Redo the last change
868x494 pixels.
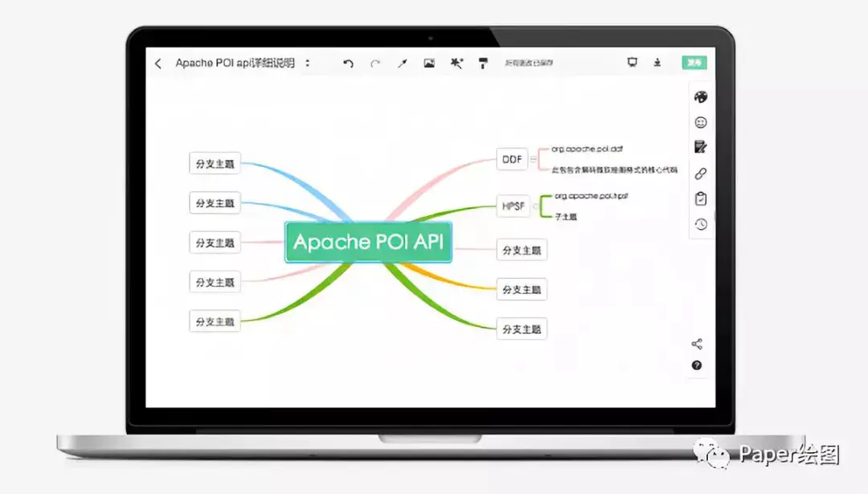[375, 63]
